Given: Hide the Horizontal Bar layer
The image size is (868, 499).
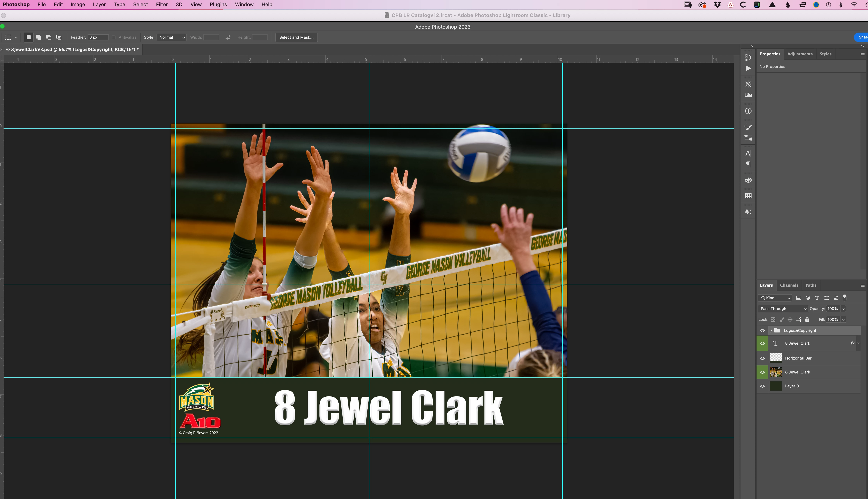Looking at the screenshot, I should coord(762,358).
